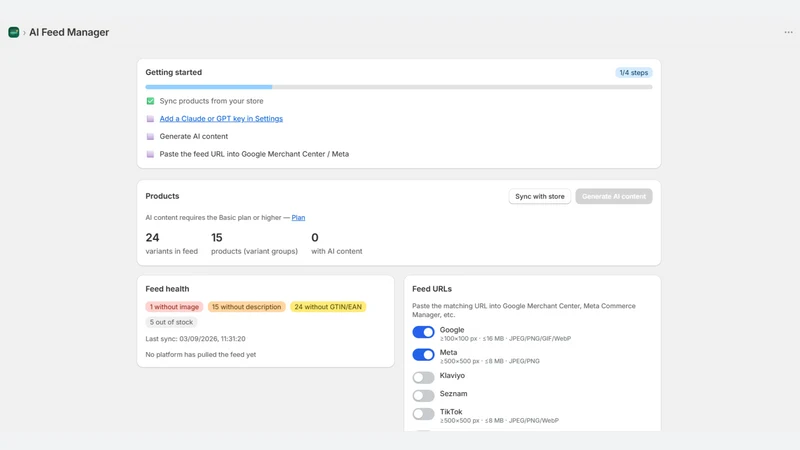Disable the Meta feed toggle
The image size is (800, 450).
[423, 355]
